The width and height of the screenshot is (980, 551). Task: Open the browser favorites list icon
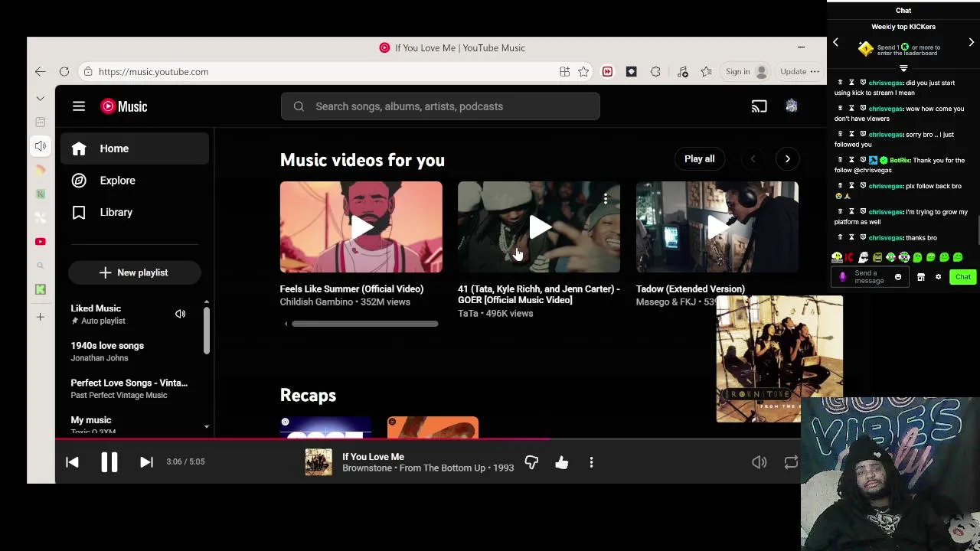[x=706, y=71]
